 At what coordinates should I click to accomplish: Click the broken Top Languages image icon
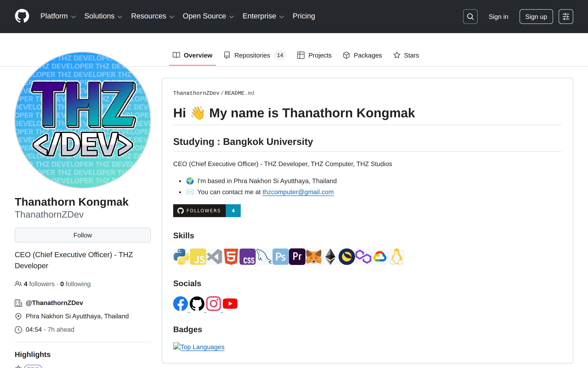click(177, 346)
